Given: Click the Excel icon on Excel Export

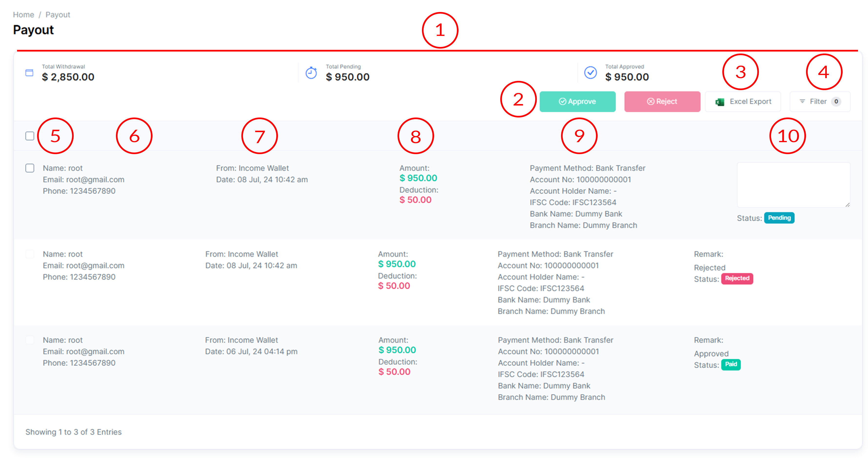Looking at the screenshot, I should (720, 102).
